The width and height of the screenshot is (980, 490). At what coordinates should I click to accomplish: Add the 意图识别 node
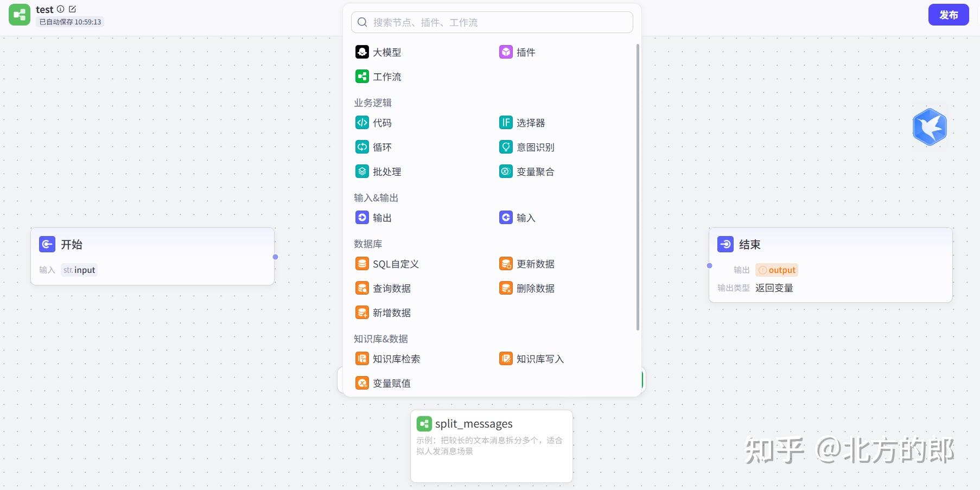(x=527, y=147)
